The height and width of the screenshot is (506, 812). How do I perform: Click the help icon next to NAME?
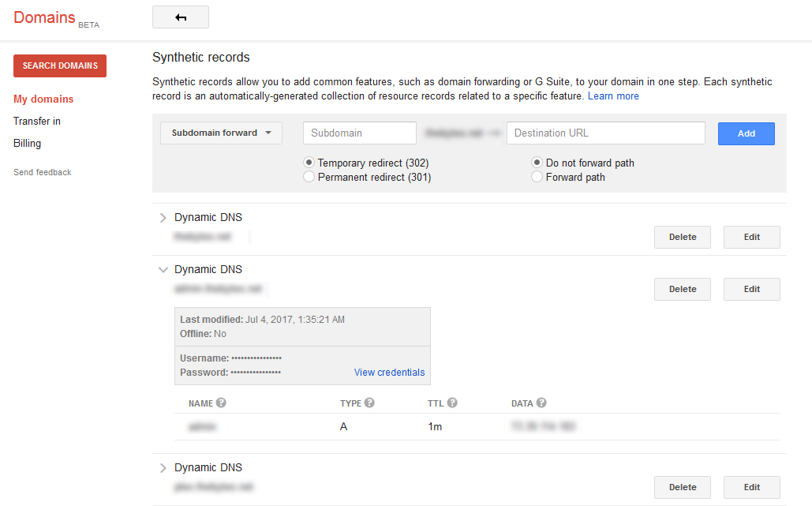221,403
